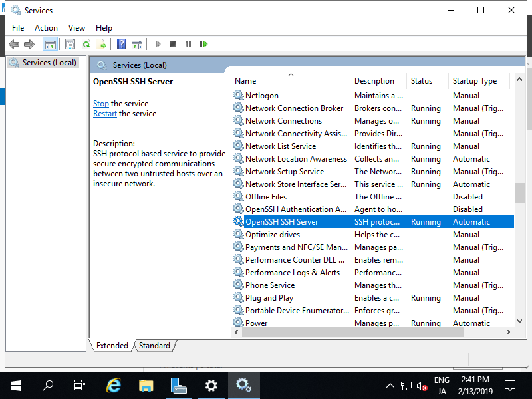The image size is (532, 399).
Task: Click the Restart the service link
Action: [x=104, y=113]
